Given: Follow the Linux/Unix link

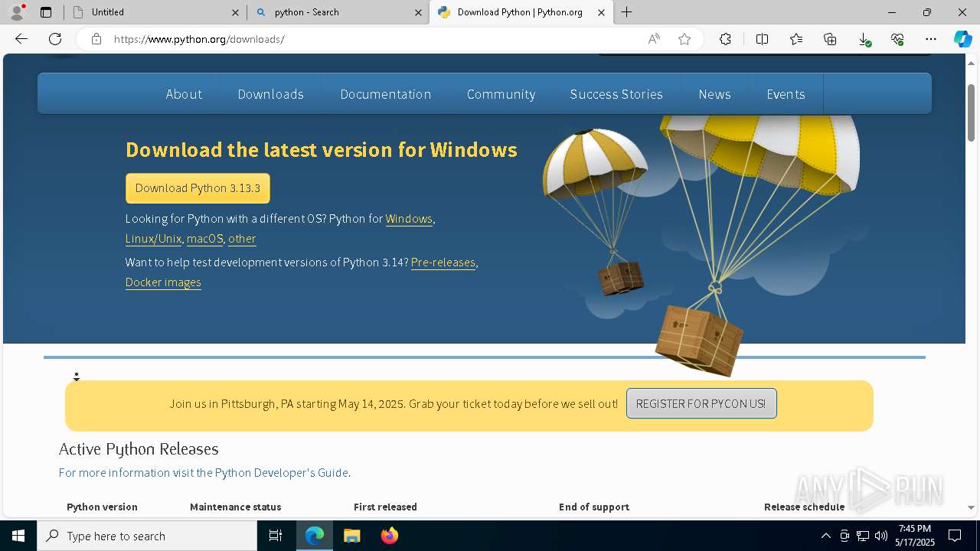Looking at the screenshot, I should 153,239.
